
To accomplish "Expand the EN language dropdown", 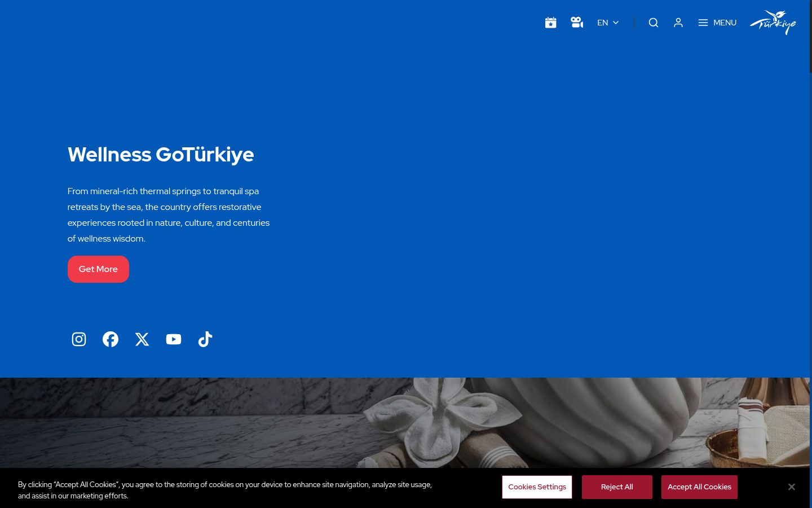I will coord(608,23).
